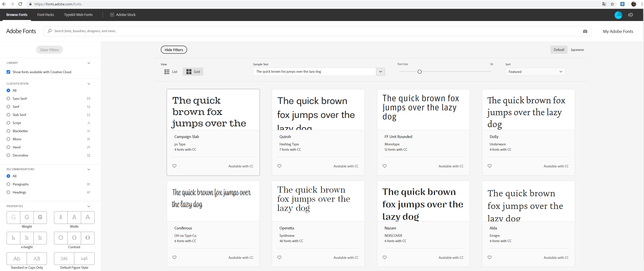The width and height of the screenshot is (644, 271).
Task: Select extended width A property
Action: click(x=88, y=217)
